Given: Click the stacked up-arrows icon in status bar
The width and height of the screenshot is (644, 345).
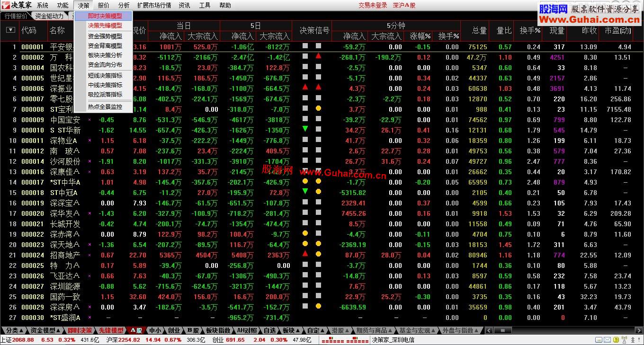Looking at the screenshot, I should coord(633,340).
